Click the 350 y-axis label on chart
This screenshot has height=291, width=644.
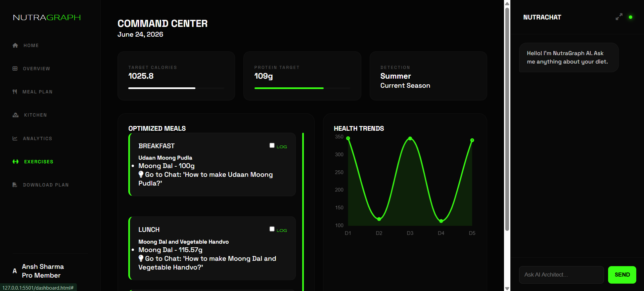coord(339,137)
